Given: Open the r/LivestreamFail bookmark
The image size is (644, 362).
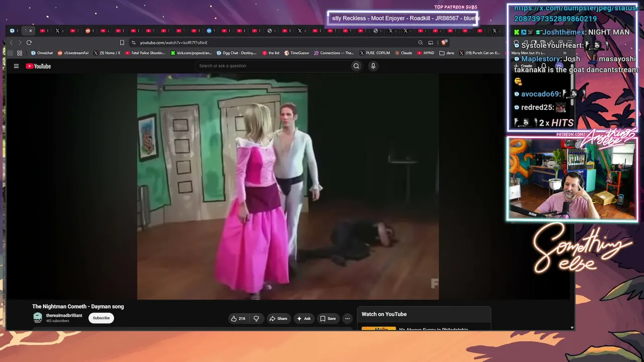Looking at the screenshot, I should click(x=73, y=53).
